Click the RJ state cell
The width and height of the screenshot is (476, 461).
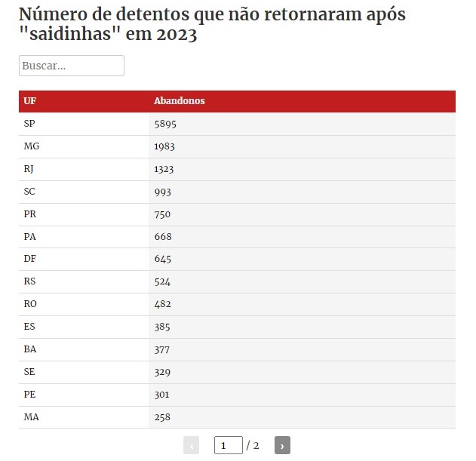tap(29, 169)
